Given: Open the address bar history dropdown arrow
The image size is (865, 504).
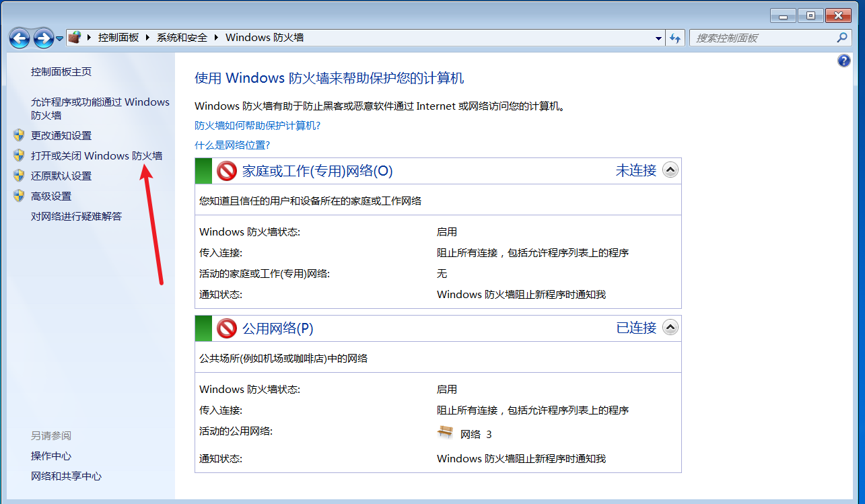Looking at the screenshot, I should point(658,38).
